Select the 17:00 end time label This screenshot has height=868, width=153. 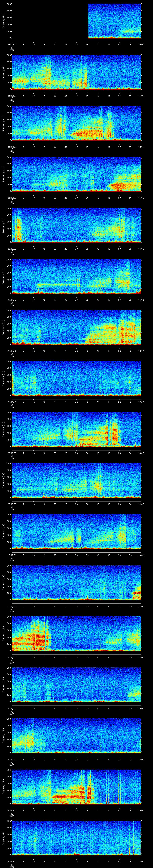[x=141, y=402]
